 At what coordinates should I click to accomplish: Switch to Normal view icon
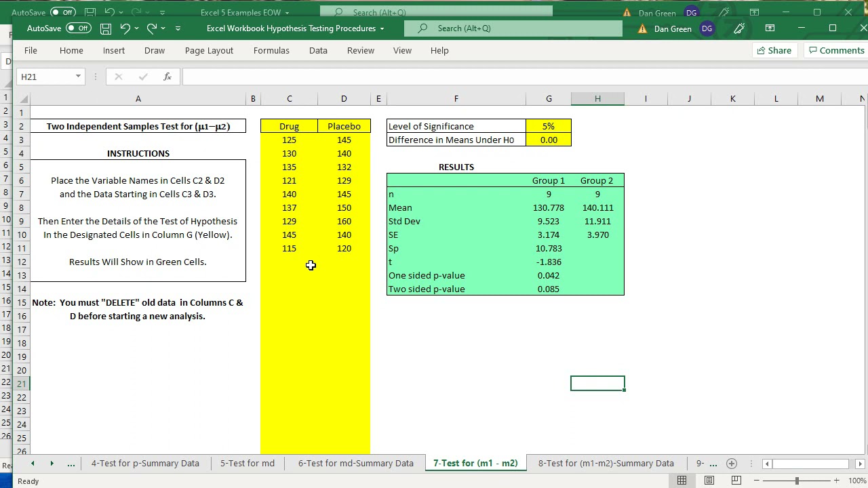click(x=682, y=481)
